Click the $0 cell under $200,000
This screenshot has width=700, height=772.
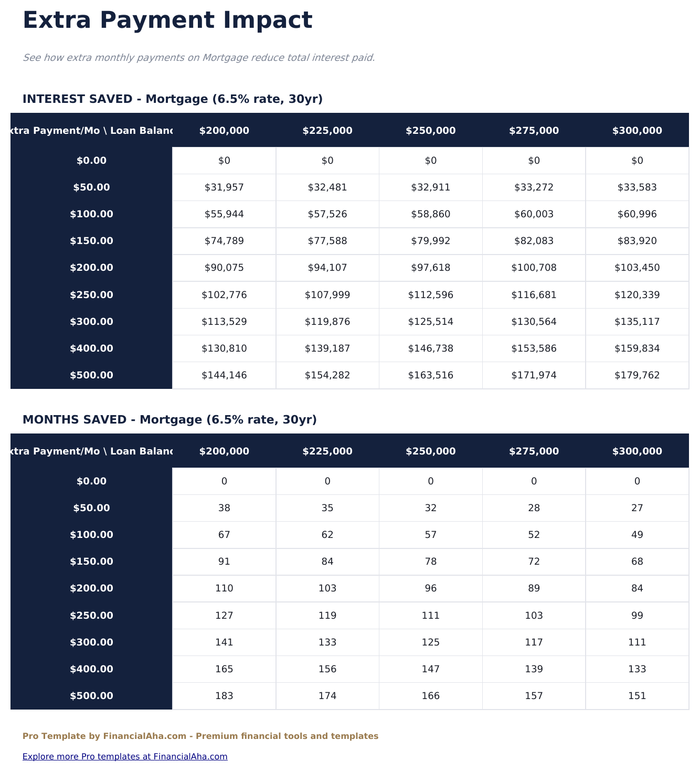tap(224, 161)
